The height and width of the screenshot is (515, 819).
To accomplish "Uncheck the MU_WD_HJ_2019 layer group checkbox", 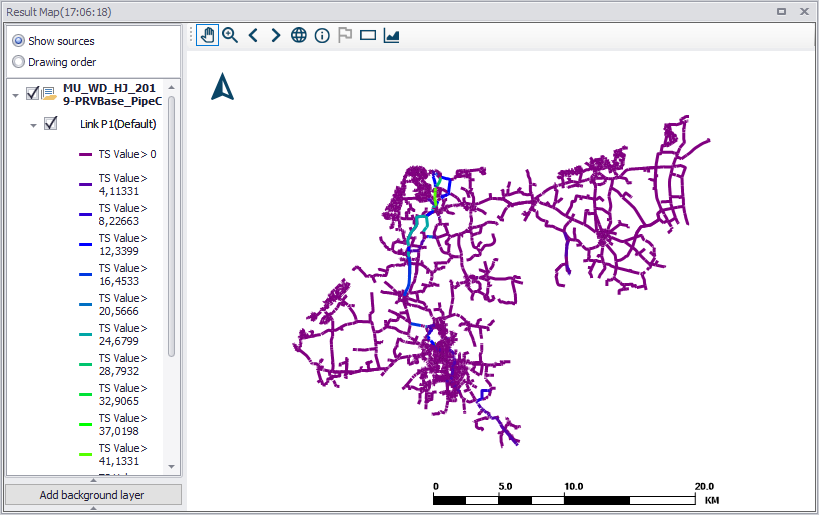I will [32, 93].
